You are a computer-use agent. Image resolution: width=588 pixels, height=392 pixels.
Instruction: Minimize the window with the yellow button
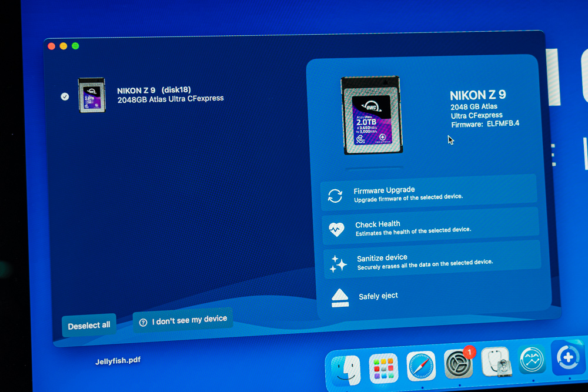coord(64,46)
